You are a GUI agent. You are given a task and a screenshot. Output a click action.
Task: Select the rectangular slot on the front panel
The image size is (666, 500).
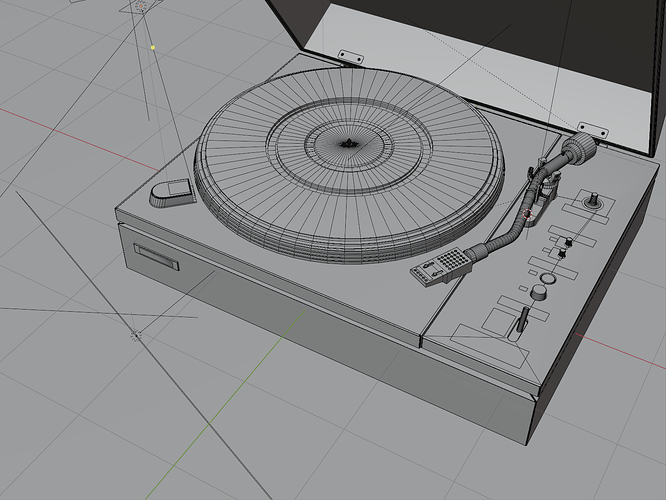pos(157,257)
